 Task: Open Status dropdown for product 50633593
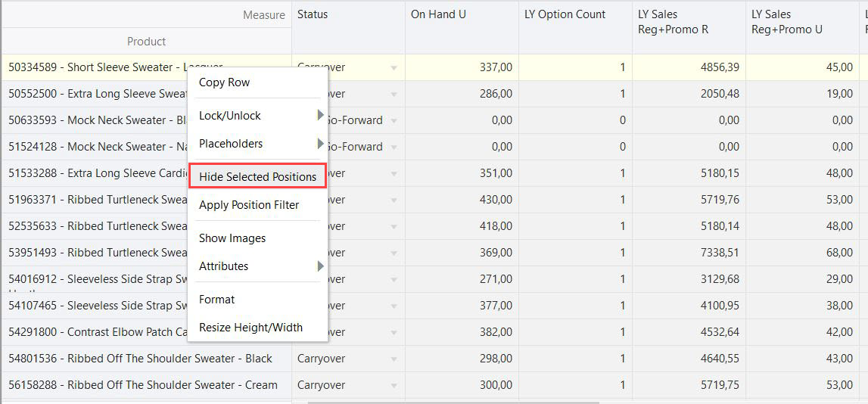[x=394, y=121]
